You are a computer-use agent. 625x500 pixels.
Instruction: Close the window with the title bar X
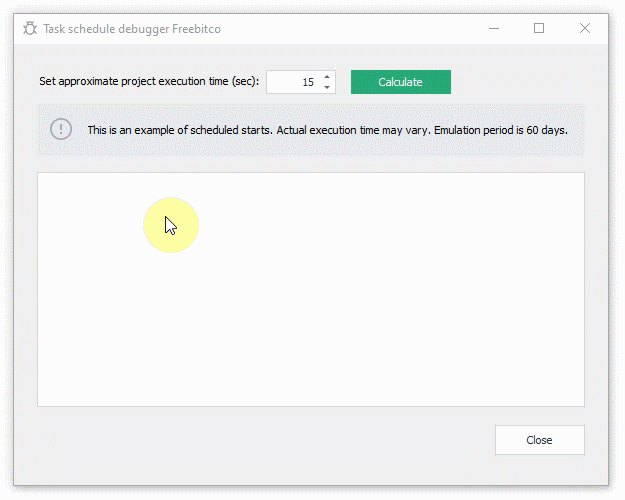pyautogui.click(x=585, y=28)
